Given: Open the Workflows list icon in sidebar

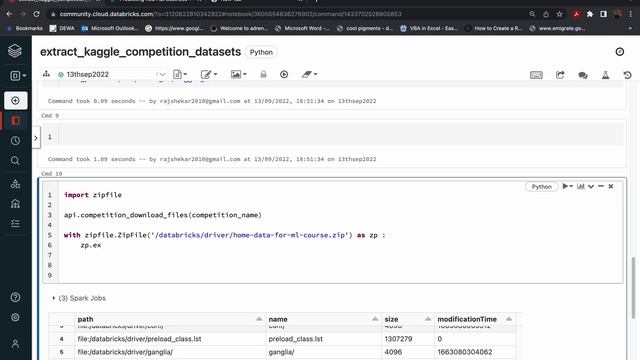Looking at the screenshot, I should [x=16, y=223].
